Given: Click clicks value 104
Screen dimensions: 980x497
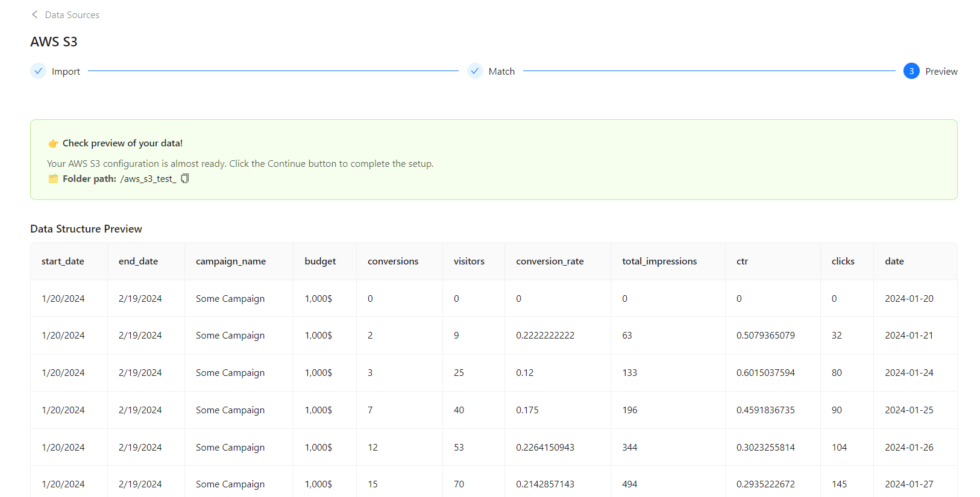Looking at the screenshot, I should (x=839, y=448).
